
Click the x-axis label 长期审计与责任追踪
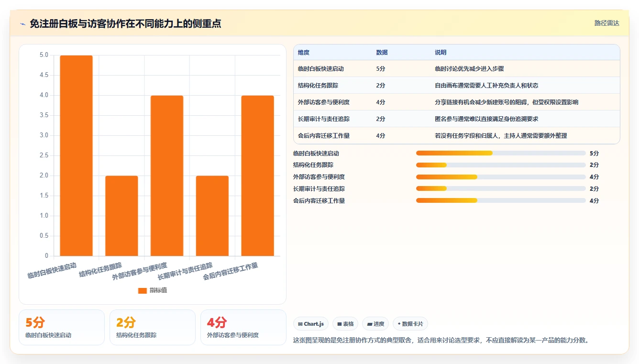coord(185,271)
